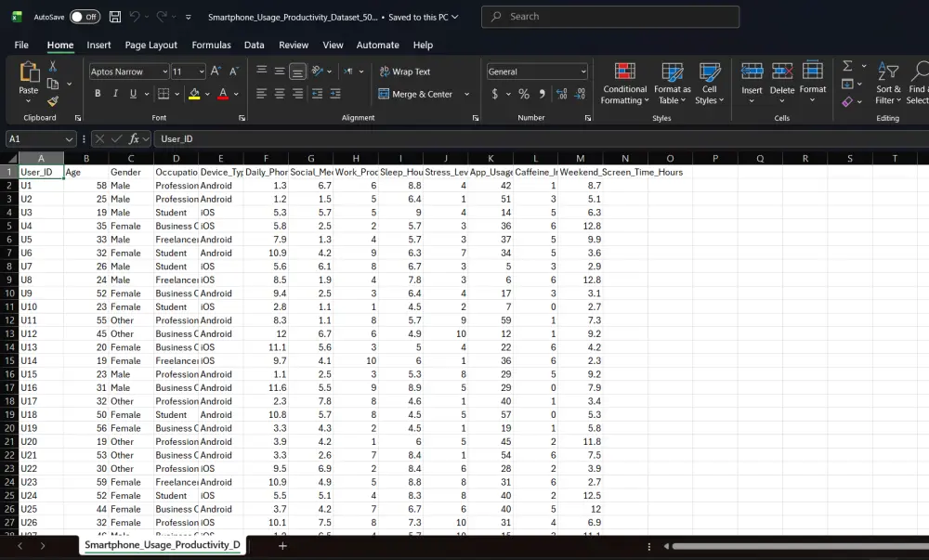Click the Format cells button
The height and width of the screenshot is (560, 929).
(812, 84)
